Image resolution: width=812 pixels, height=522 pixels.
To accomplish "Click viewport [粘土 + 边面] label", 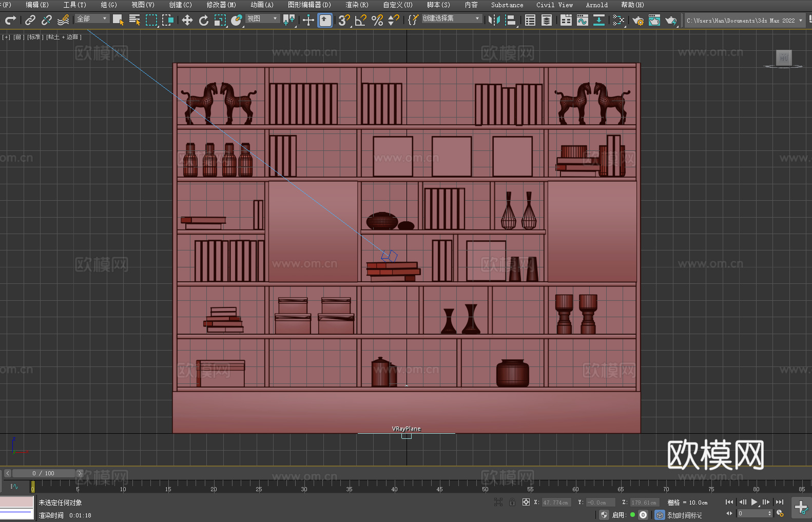I will [x=64, y=37].
